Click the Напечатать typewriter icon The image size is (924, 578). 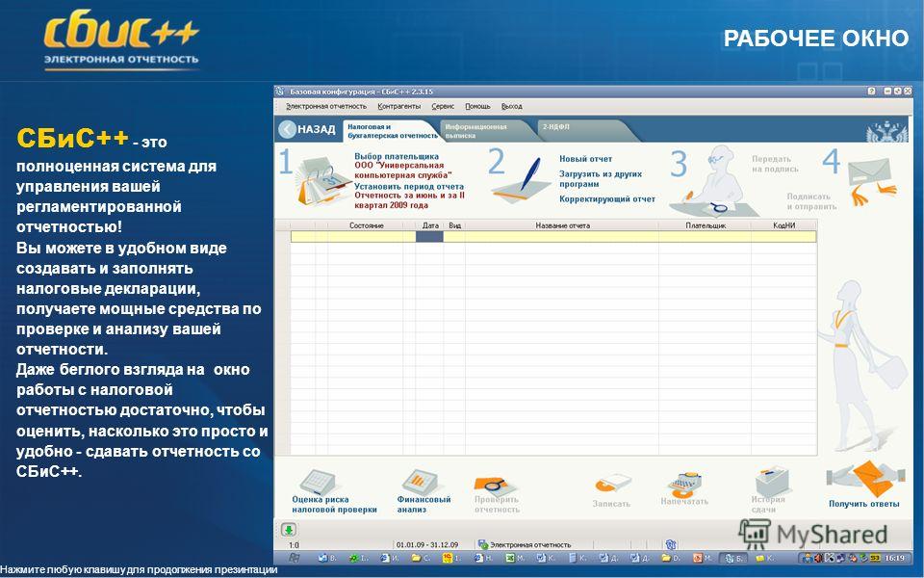point(684,484)
